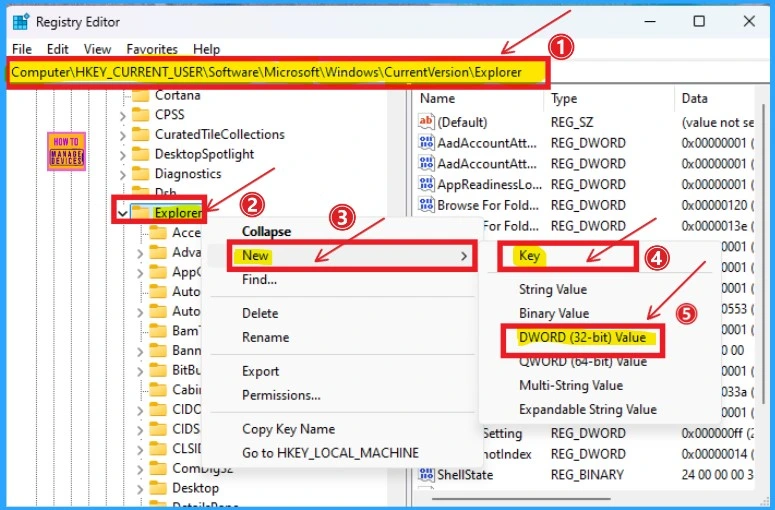Choose Find... in the context menu
This screenshot has height=510, width=775.
point(259,280)
